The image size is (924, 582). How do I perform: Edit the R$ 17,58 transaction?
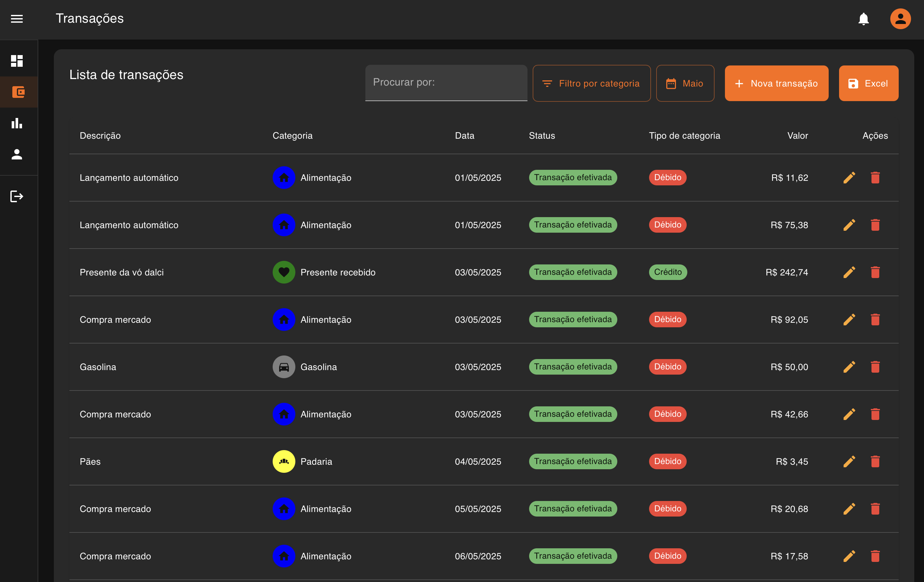click(x=849, y=556)
